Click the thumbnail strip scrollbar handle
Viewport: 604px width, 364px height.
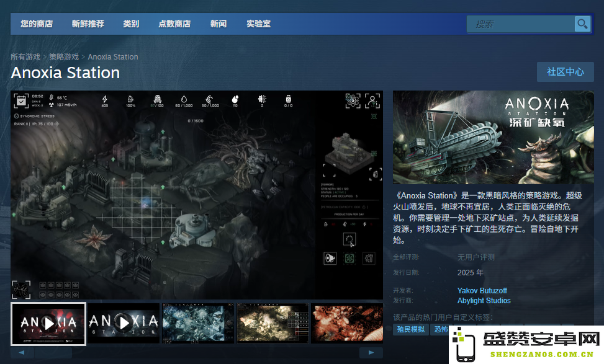pyautogui.click(x=53, y=352)
